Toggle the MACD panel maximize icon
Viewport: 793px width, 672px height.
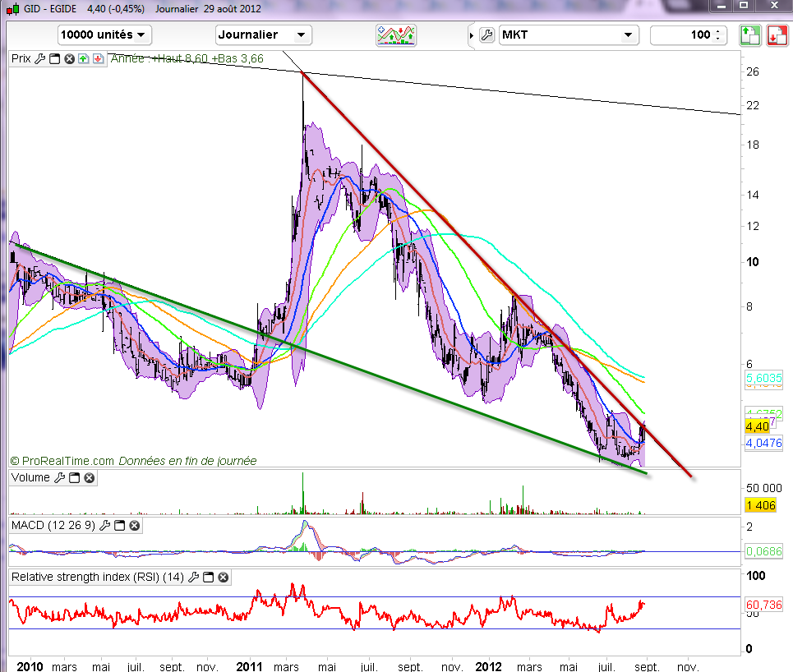click(119, 526)
